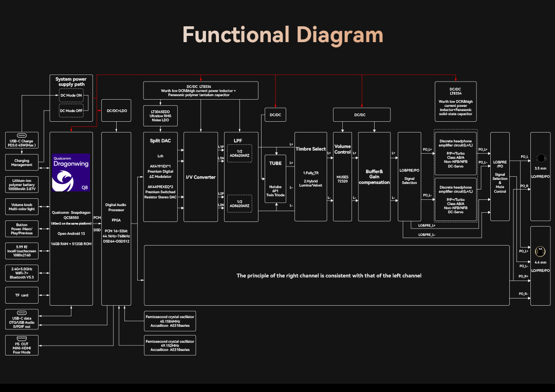Click the L1N signal label
This screenshot has width=555, height=392.
pos(221,158)
